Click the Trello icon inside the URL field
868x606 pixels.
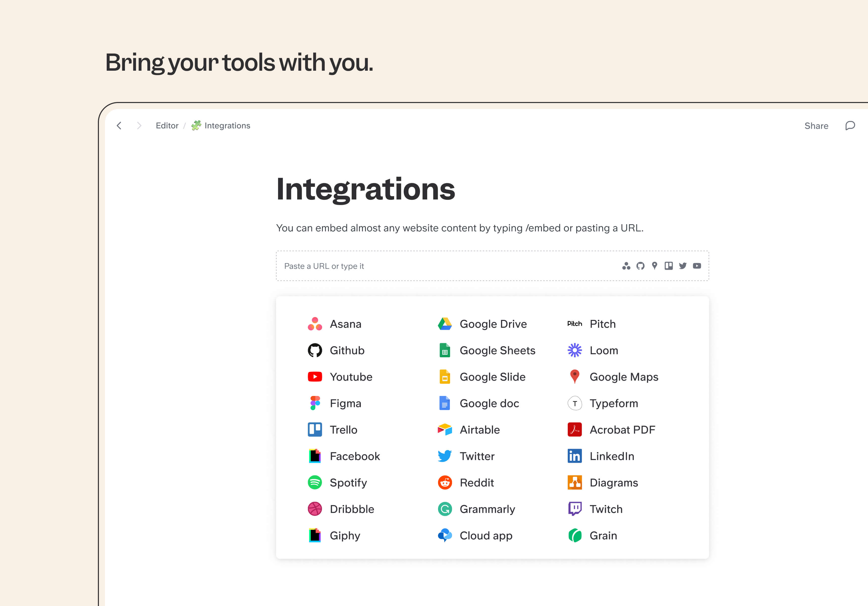click(x=669, y=266)
